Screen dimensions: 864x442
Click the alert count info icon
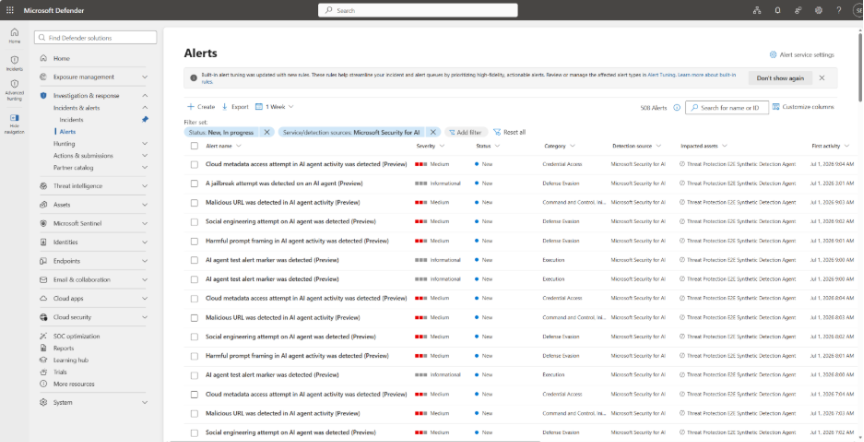tap(677, 107)
